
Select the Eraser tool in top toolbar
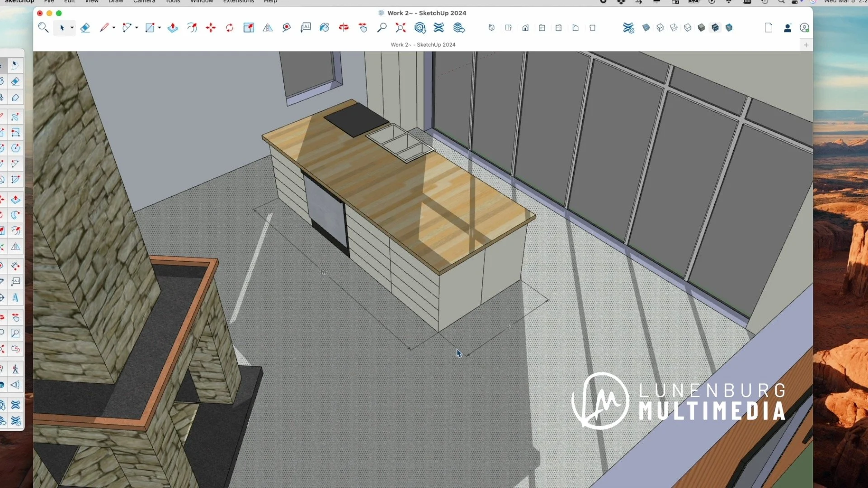85,28
